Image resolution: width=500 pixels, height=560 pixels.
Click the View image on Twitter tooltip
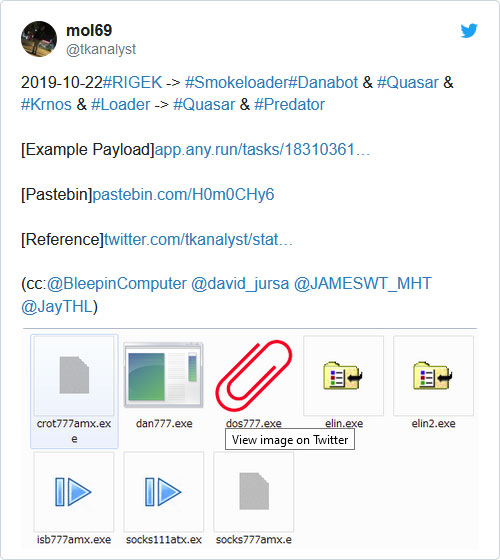click(290, 440)
